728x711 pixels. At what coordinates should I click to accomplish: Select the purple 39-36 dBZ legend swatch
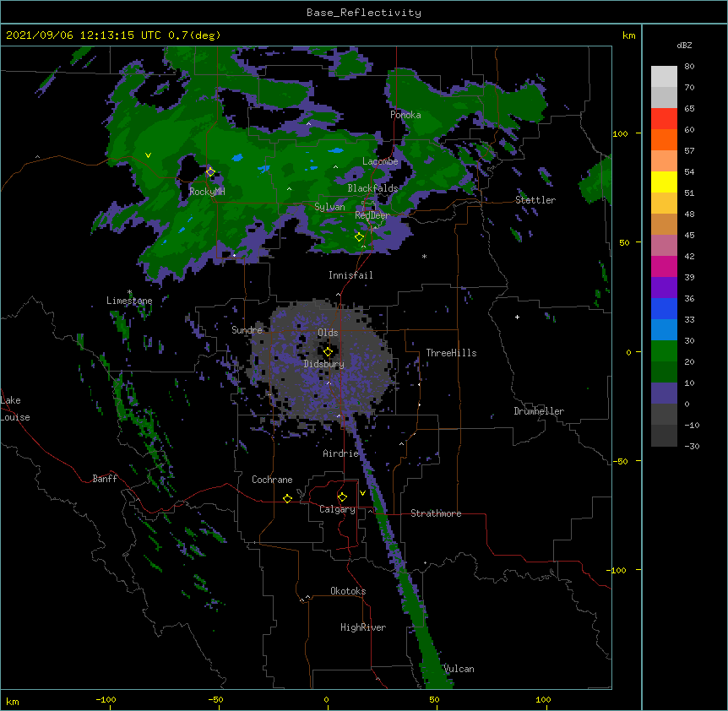pyautogui.click(x=664, y=288)
